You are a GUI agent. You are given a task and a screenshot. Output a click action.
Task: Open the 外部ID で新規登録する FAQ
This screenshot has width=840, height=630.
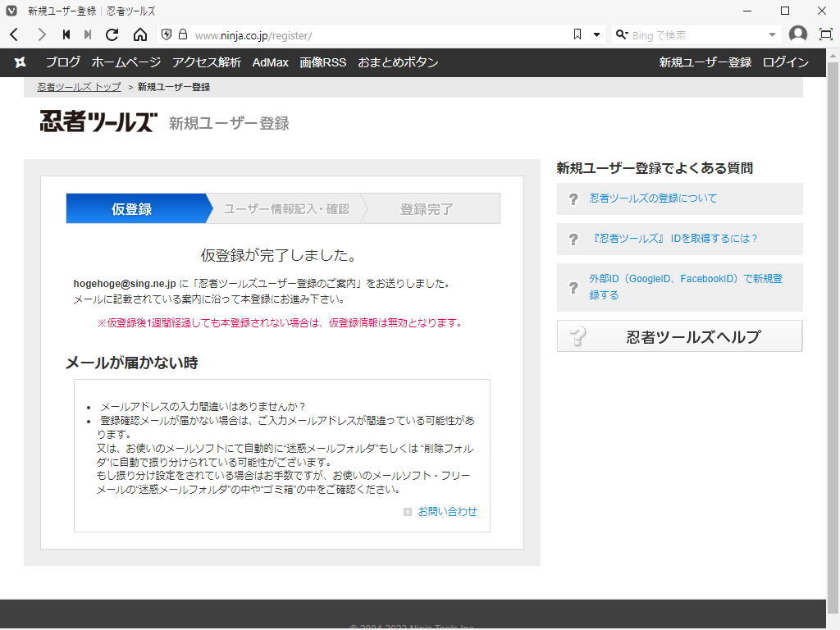click(x=687, y=286)
